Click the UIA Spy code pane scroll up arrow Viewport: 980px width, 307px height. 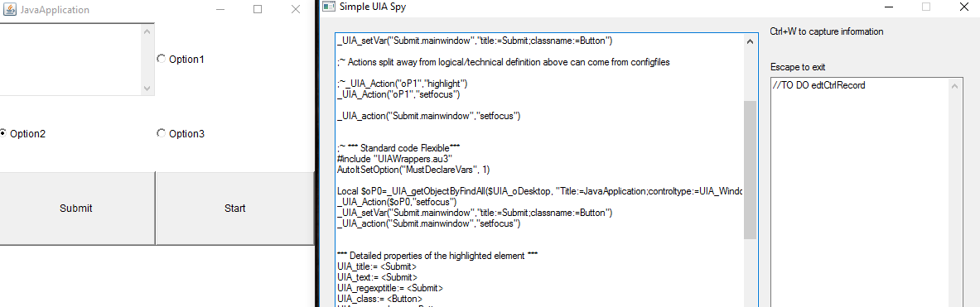tap(750, 42)
